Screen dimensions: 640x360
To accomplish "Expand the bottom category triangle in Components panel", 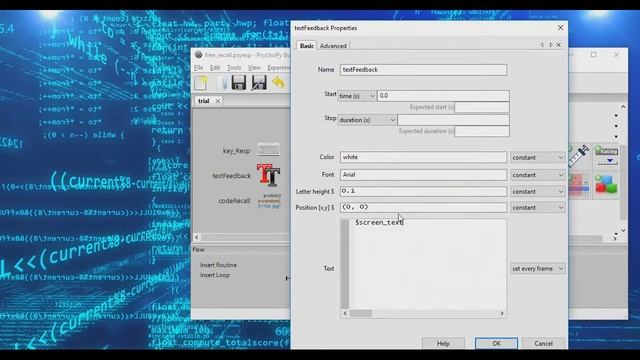I will pos(616,234).
